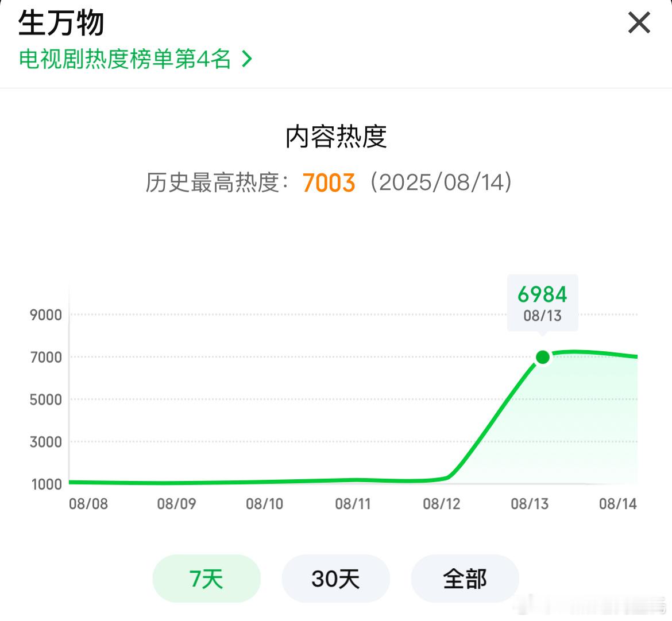672x621 pixels.
Task: Click the 内容热度 heading
Action: [x=336, y=137]
